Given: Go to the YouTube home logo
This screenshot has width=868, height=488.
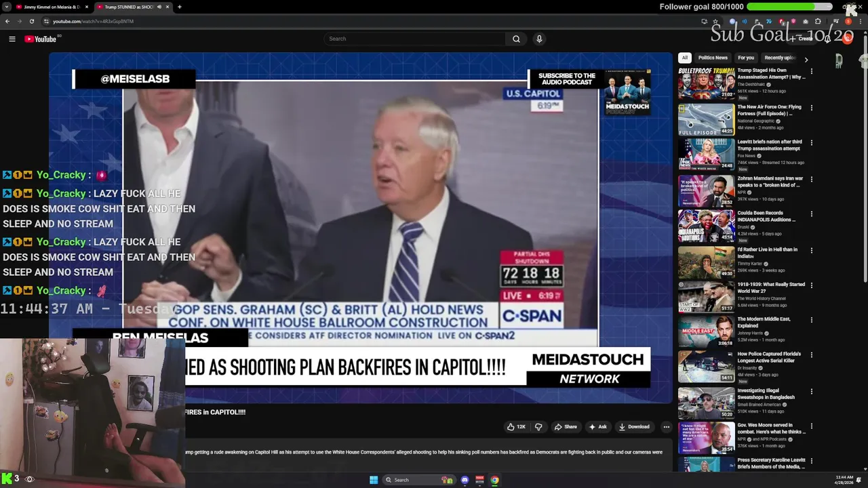Looking at the screenshot, I should click(x=40, y=39).
